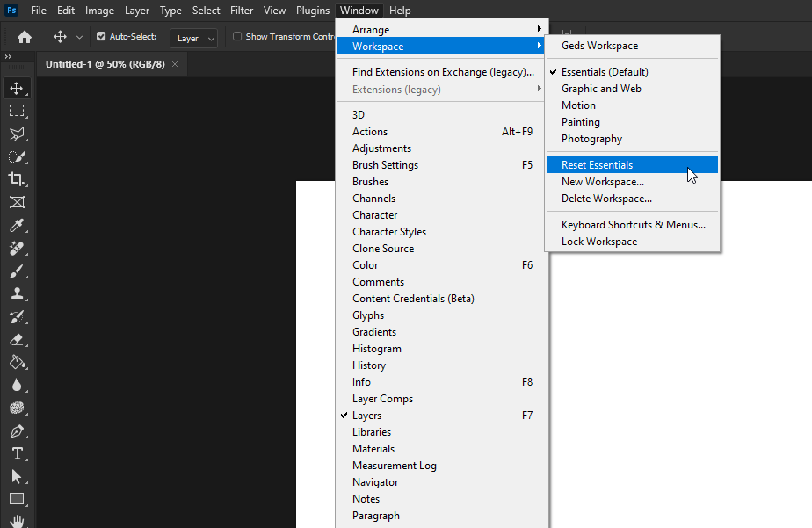
Task: Open the Move tool options dropdown arrow
Action: point(80,37)
